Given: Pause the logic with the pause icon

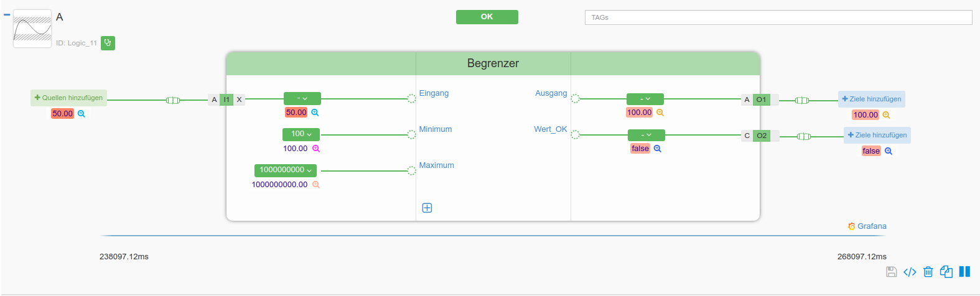Looking at the screenshot, I should [964, 272].
